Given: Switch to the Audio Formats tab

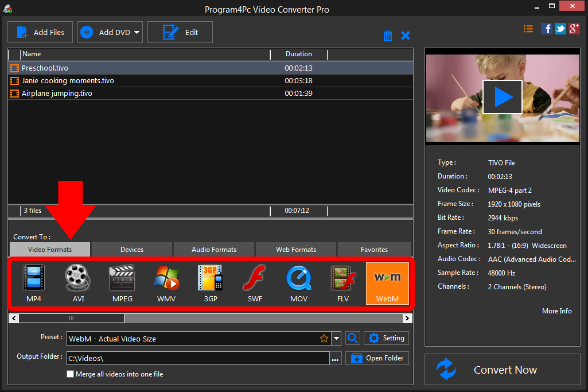Looking at the screenshot, I should coord(214,250).
